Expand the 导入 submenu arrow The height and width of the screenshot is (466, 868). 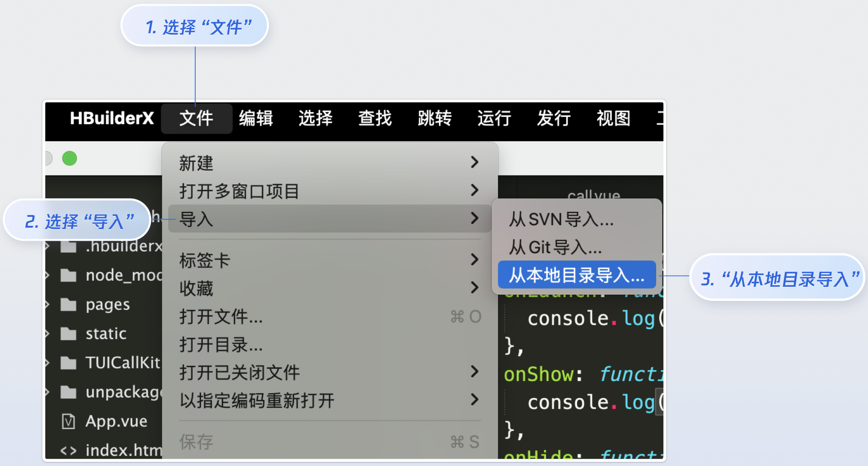click(474, 219)
